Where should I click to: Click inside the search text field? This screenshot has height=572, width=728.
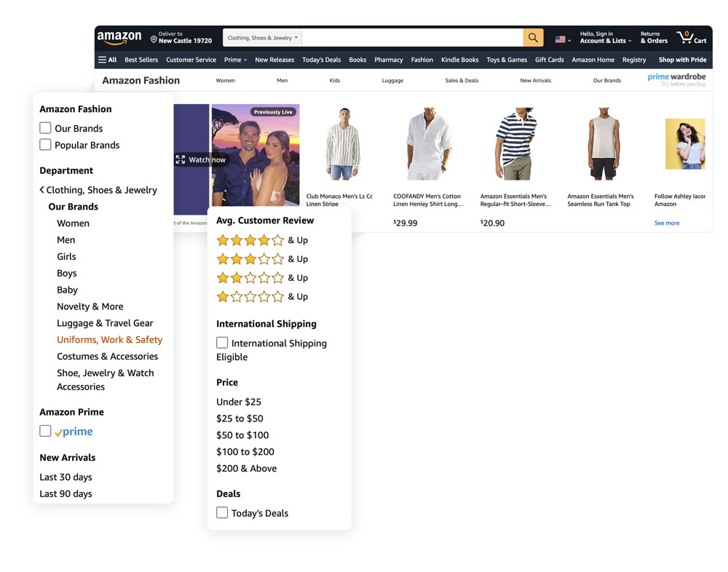[411, 38]
